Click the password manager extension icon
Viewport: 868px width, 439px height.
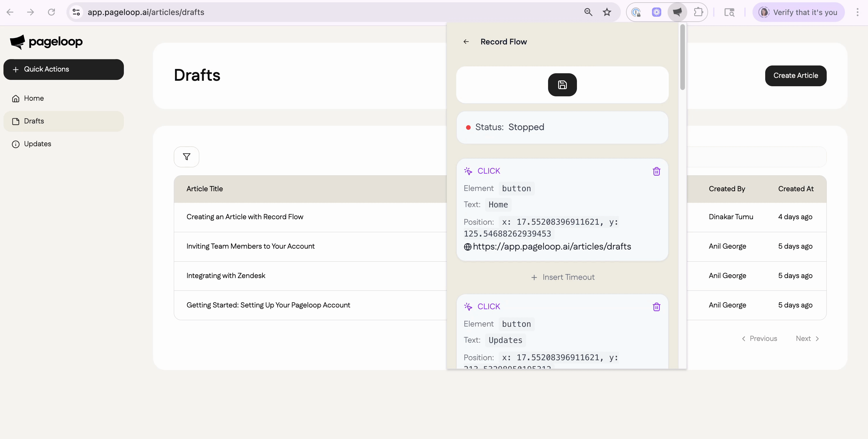636,12
